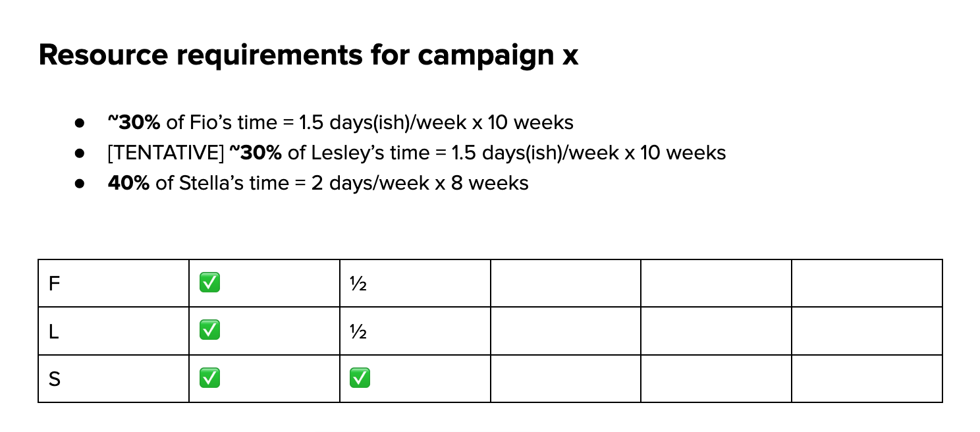Viewport: 980px width, 432px height.
Task: Click the bold "~30%" before Fio's time
Action: [x=134, y=122]
